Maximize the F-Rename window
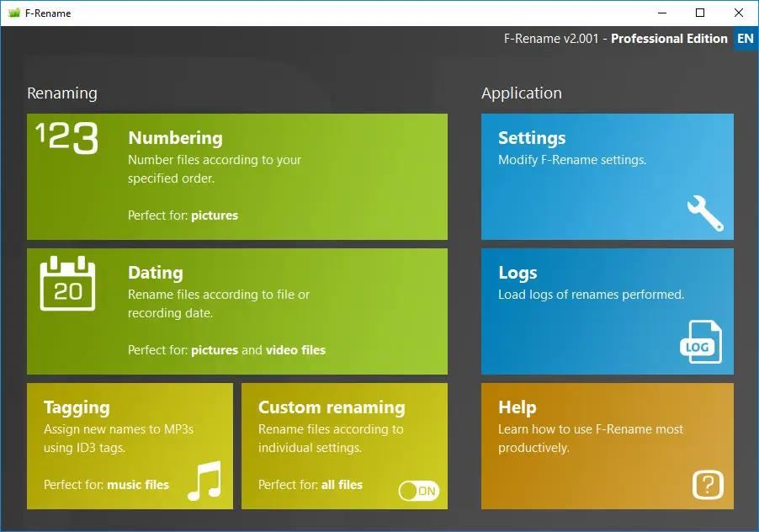The height and width of the screenshot is (532, 759). tap(700, 13)
